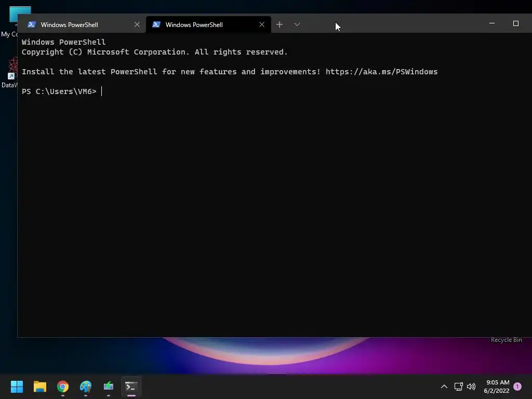Close the first PowerShell tab
Image resolution: width=532 pixels, height=399 pixels.
coord(137,25)
